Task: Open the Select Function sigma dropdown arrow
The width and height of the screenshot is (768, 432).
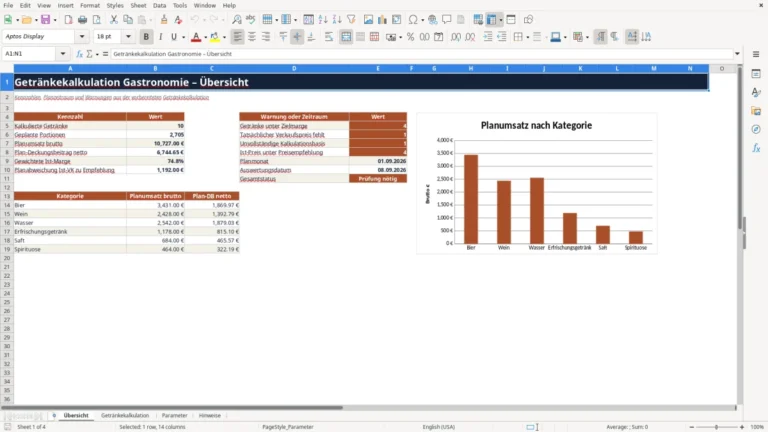Action: tap(97, 54)
